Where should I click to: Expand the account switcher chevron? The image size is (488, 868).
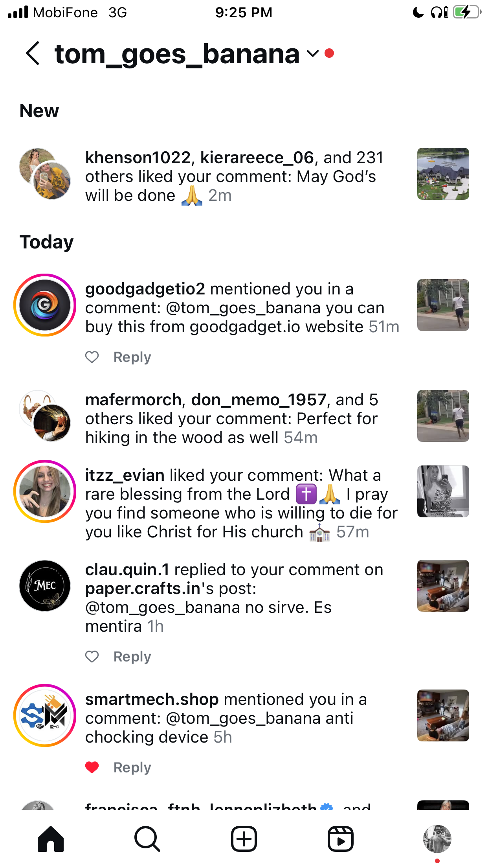click(x=313, y=53)
